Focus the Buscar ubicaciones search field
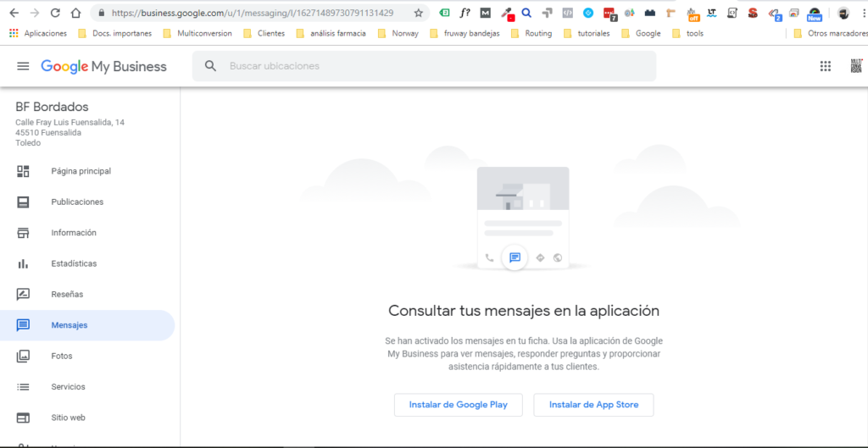The width and height of the screenshot is (868, 448). click(424, 66)
